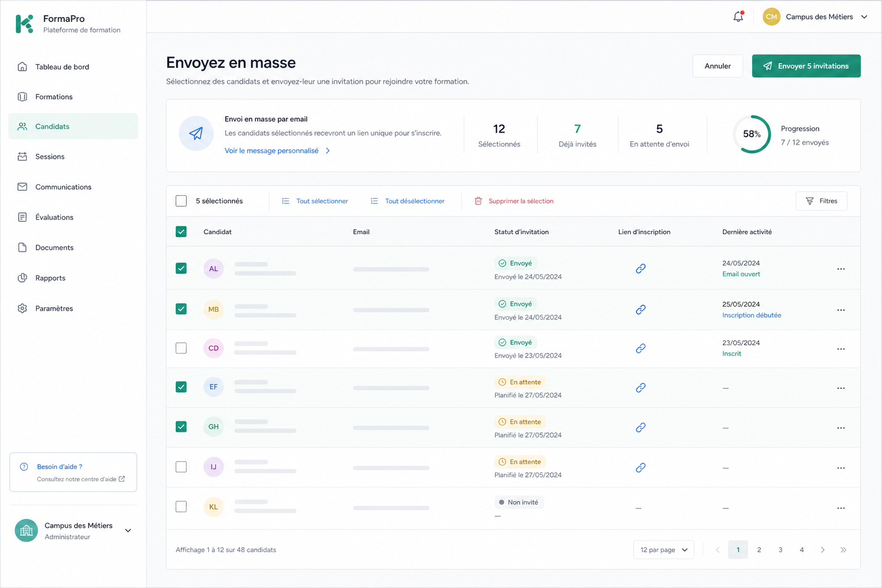Jump to the last page arrow

[844, 550]
